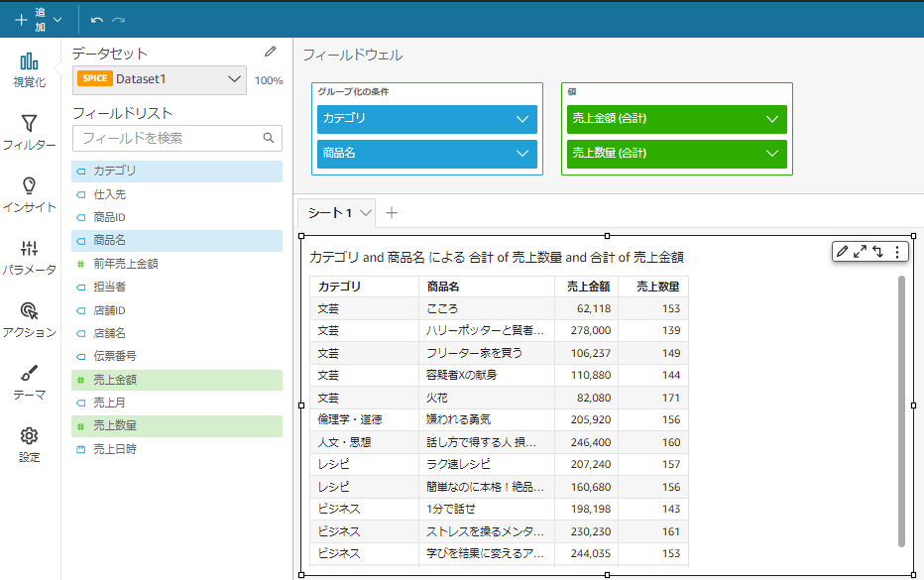
Task: Click the redo arrow icon
Action: (x=119, y=20)
